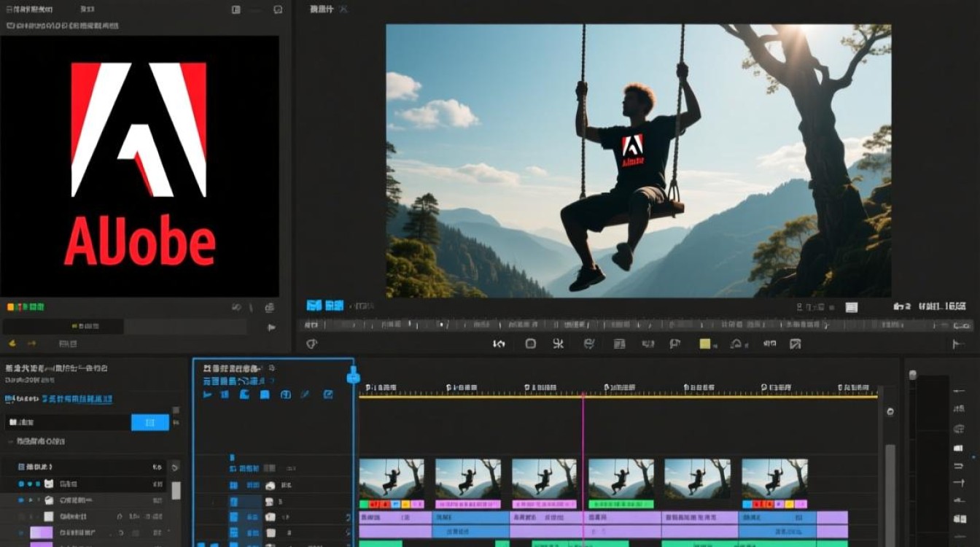Select the first swing clip thumbnail in the timeline

coord(392,478)
